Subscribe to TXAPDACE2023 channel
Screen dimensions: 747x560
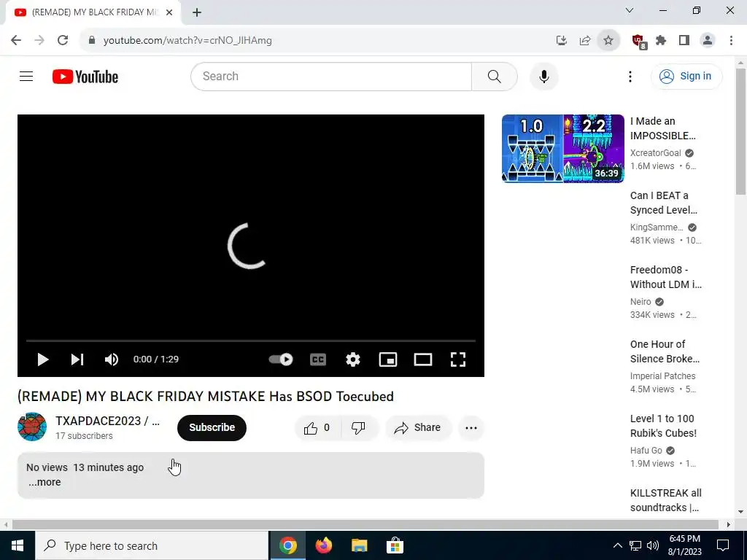coord(212,427)
